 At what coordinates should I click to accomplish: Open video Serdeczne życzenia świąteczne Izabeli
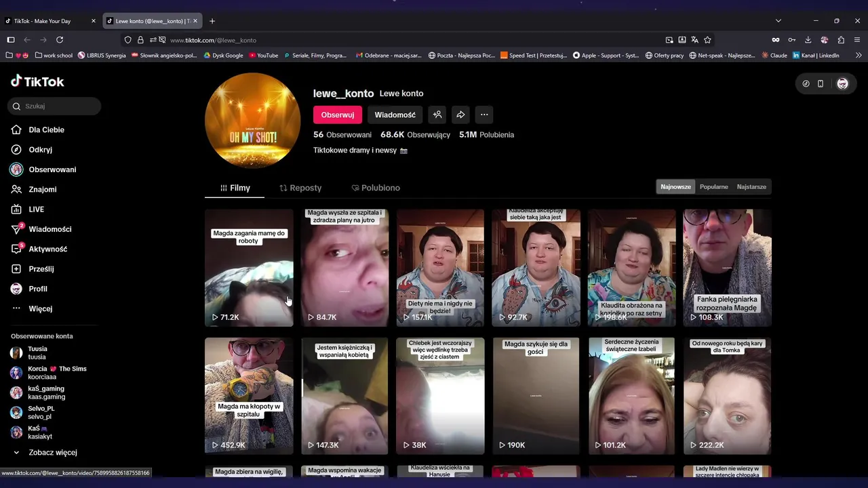point(631,396)
